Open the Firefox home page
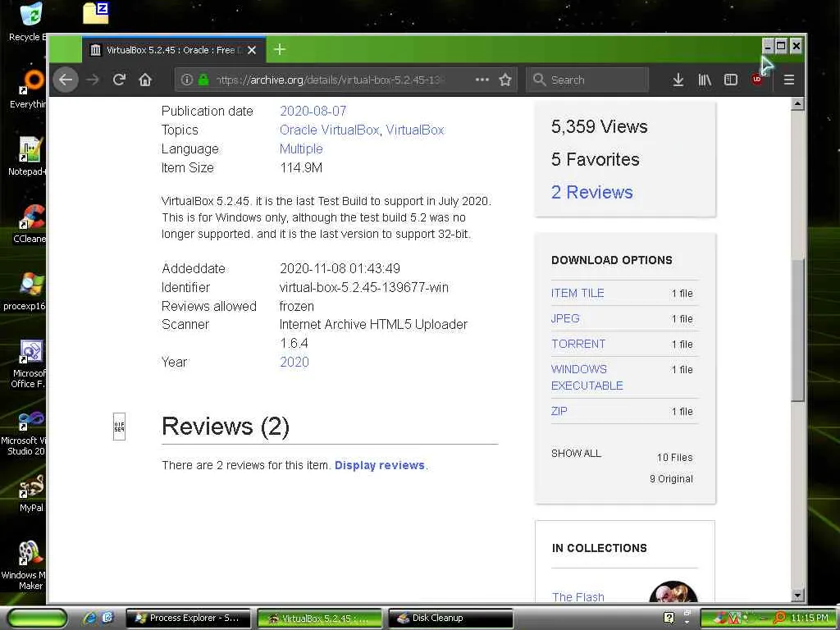The image size is (840, 630). point(145,80)
